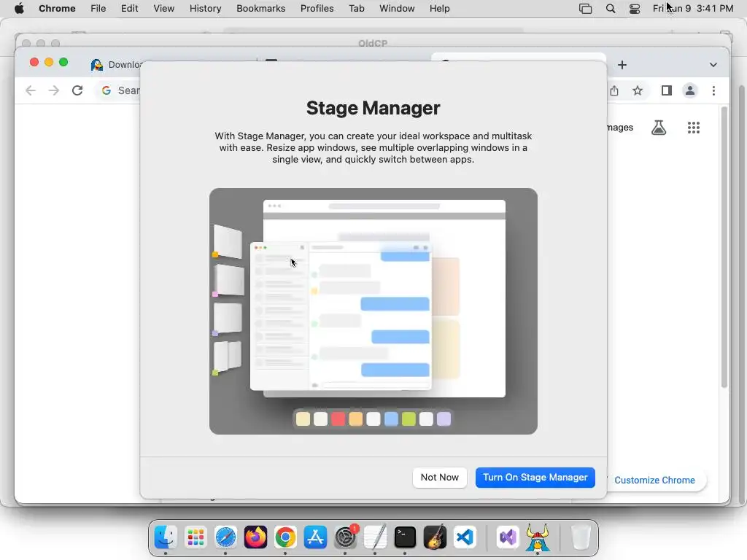
Task: Open Finder from Dock
Action: (x=166, y=537)
